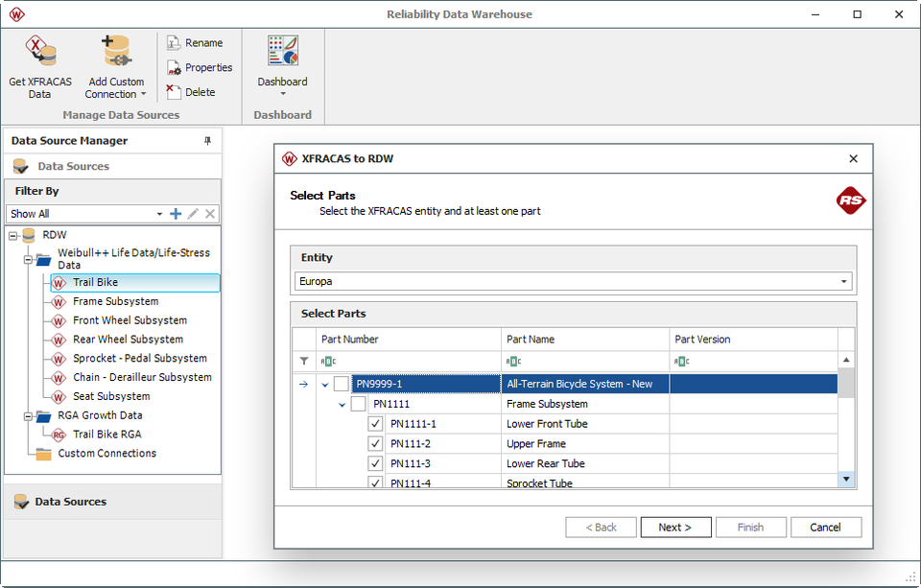The width and height of the screenshot is (921, 588).
Task: Add a new filter with plus icon
Action: click(176, 214)
